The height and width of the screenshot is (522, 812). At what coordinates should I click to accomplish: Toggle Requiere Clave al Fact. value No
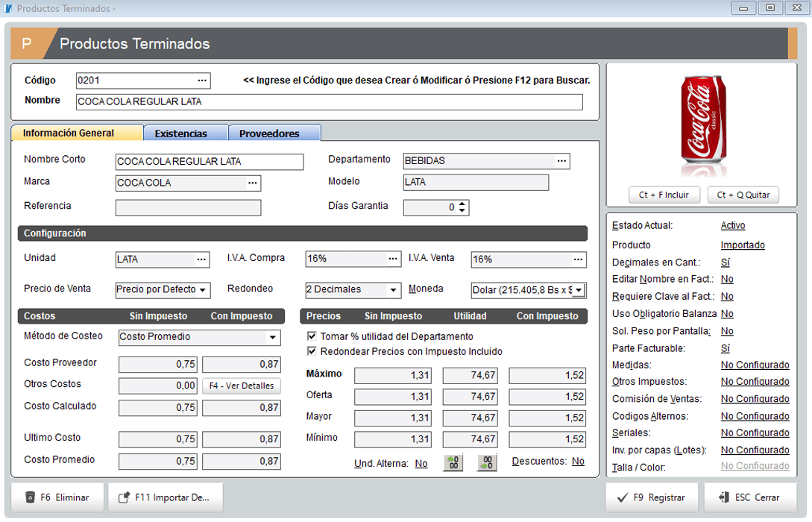727,297
